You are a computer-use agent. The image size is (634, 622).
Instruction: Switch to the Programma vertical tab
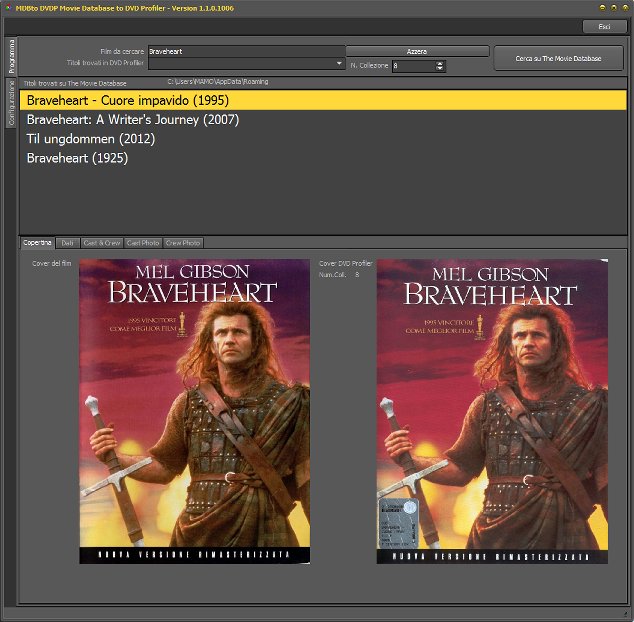click(x=11, y=56)
